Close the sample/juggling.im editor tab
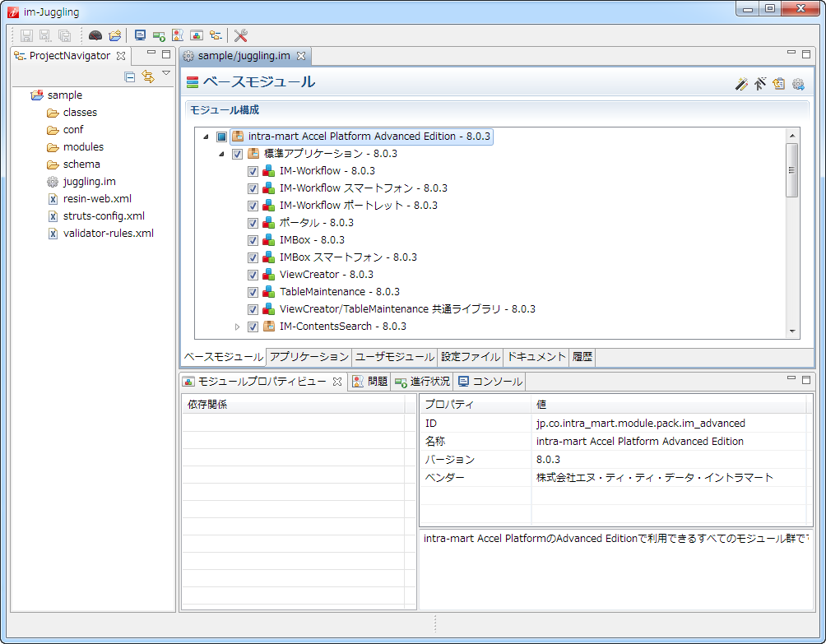The width and height of the screenshot is (826, 644). coord(301,56)
